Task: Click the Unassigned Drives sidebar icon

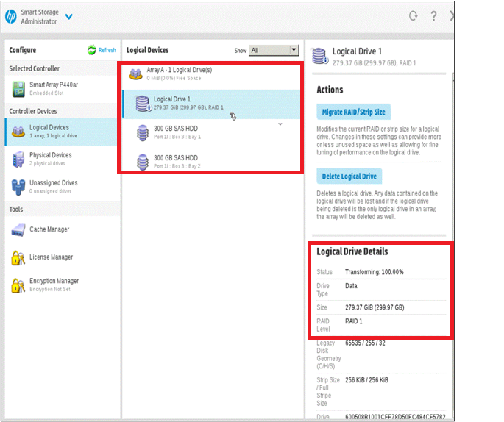Action: [x=18, y=187]
